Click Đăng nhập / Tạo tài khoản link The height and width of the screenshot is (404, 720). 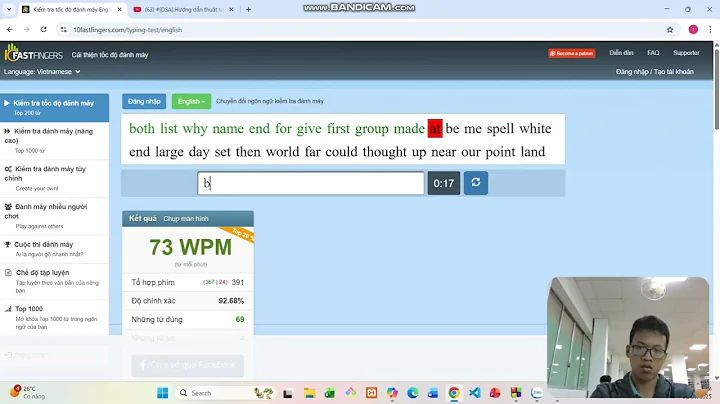coord(655,72)
